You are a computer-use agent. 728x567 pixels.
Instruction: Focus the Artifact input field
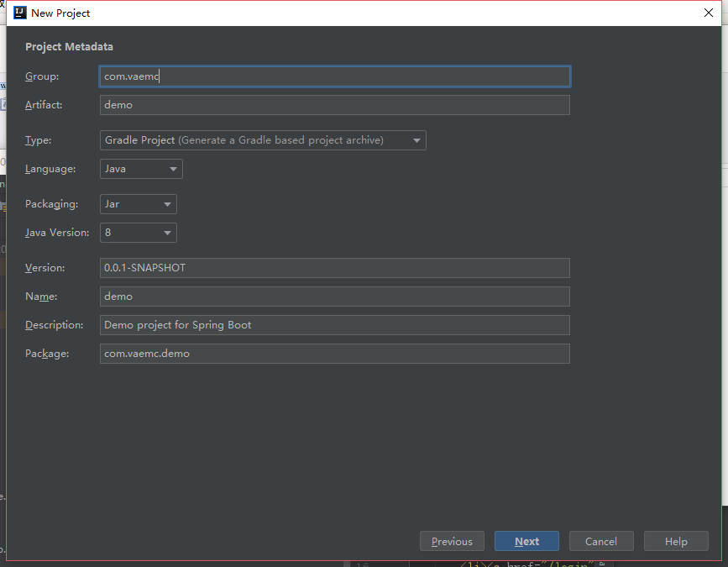click(x=335, y=105)
